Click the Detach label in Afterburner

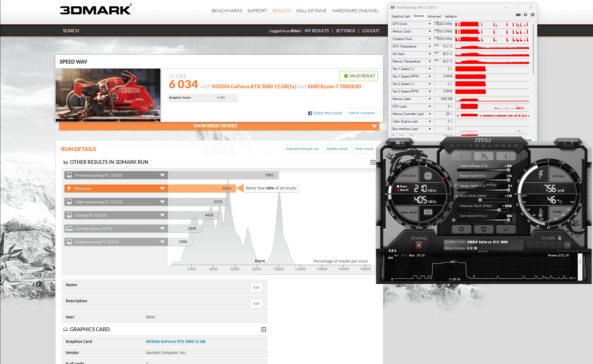483,251
